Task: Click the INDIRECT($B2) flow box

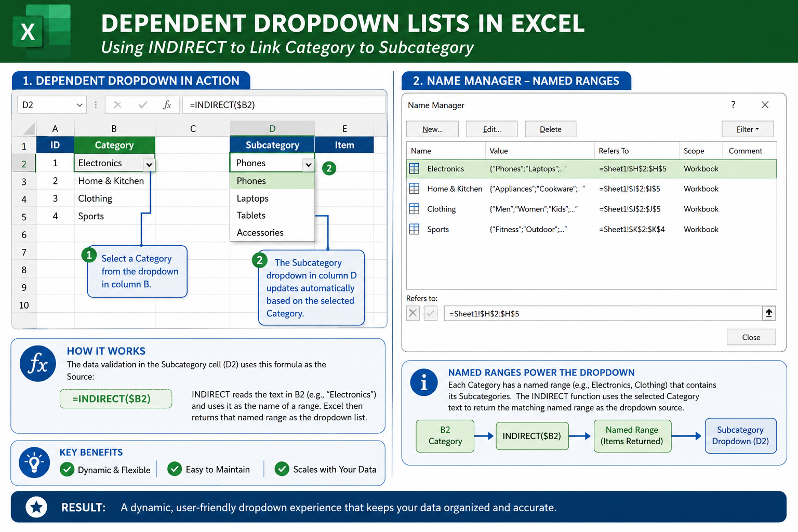Action: tap(532, 436)
